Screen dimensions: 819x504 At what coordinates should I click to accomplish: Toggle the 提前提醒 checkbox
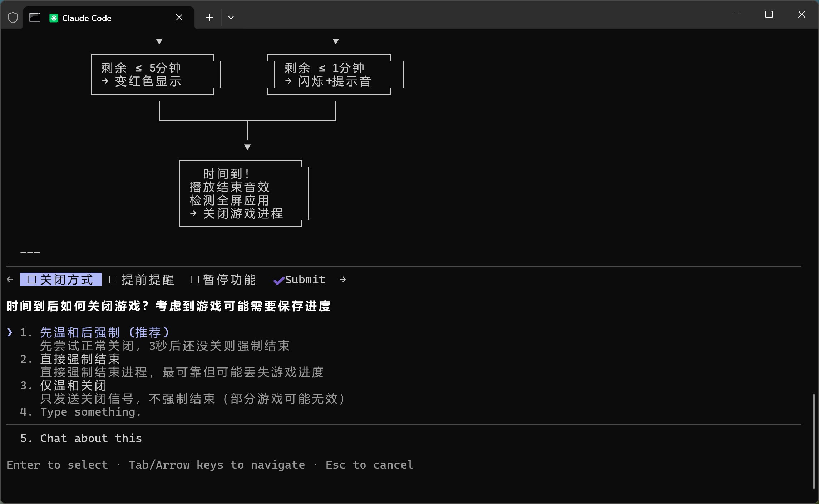coord(113,280)
